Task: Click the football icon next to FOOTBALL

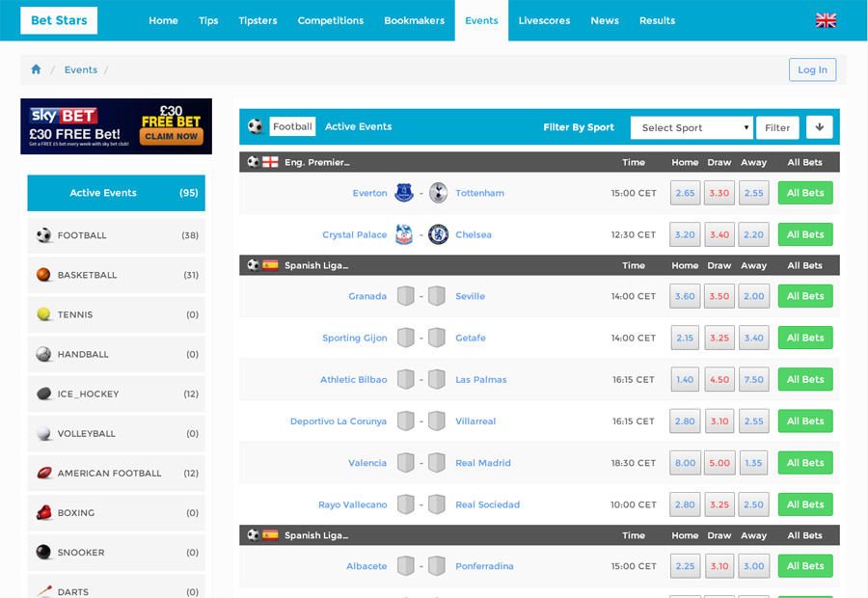Action: 43,235
